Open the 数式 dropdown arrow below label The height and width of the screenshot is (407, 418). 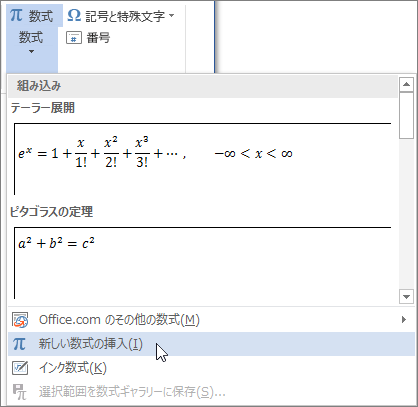coord(31,52)
